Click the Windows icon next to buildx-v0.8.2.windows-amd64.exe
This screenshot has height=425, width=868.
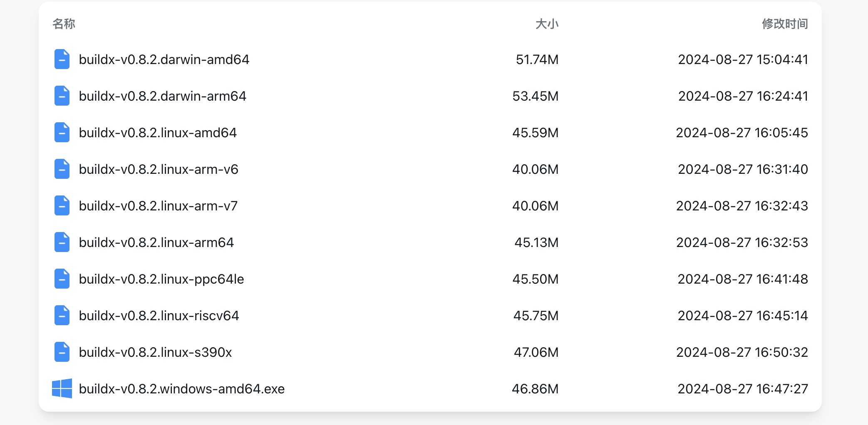(x=62, y=389)
